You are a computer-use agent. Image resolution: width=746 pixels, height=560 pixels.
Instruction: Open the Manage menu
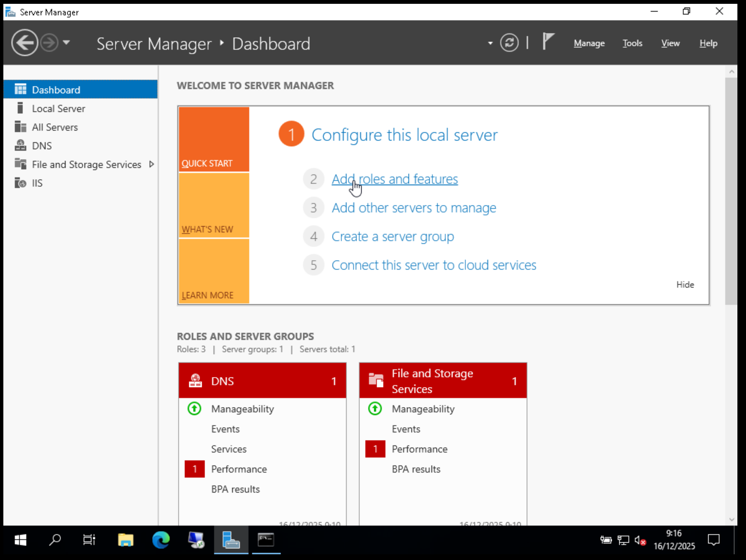click(x=589, y=43)
